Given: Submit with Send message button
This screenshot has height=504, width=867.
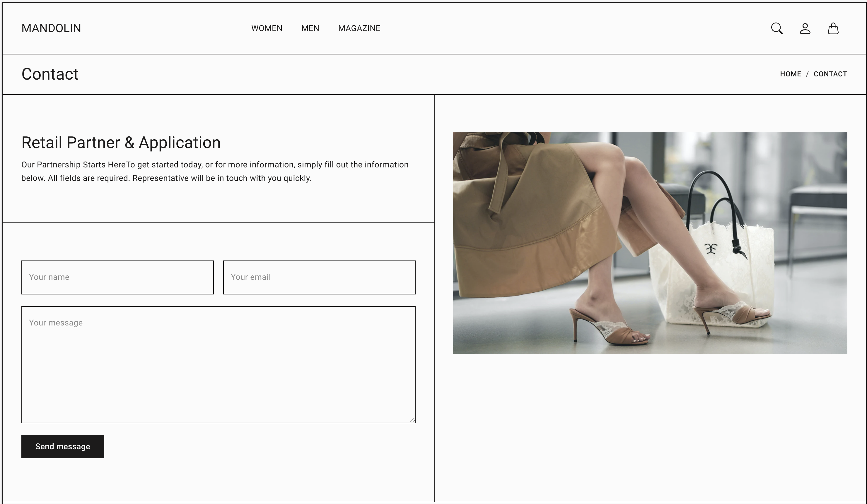Looking at the screenshot, I should [x=63, y=446].
